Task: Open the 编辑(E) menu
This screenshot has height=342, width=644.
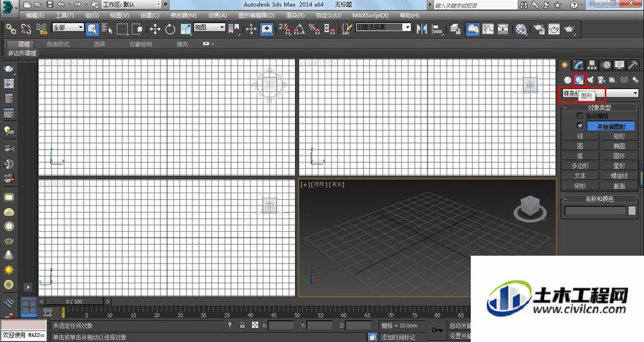Action: coord(35,15)
